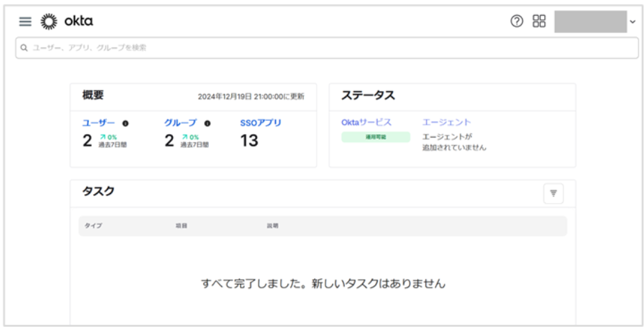The height and width of the screenshot is (328, 644).
Task: Click info icon next to グループ
Action: tap(208, 124)
